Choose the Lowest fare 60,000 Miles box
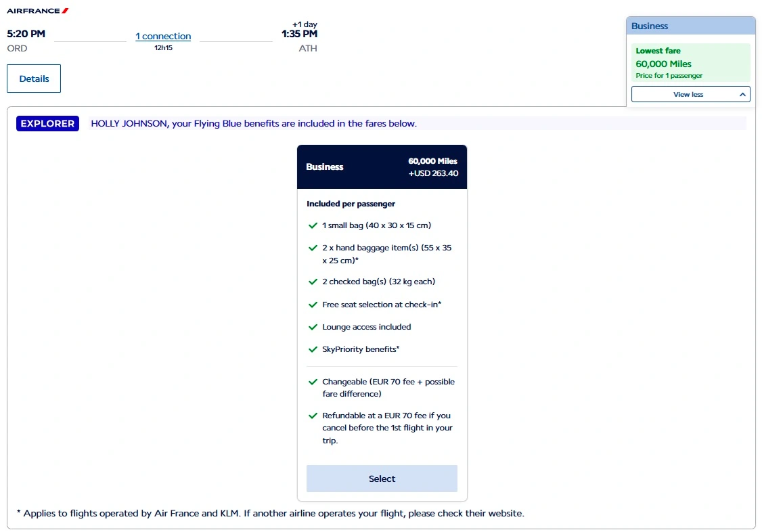762x532 pixels. tap(690, 63)
